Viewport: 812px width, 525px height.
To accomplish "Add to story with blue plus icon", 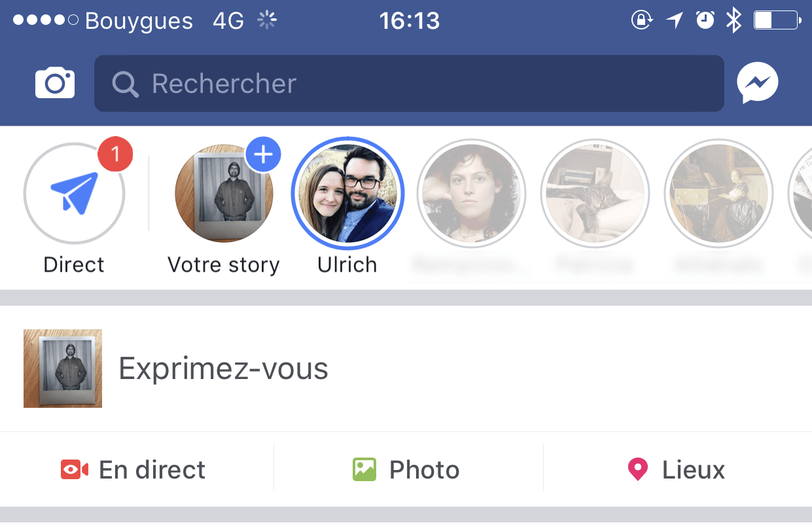I will pos(263,154).
